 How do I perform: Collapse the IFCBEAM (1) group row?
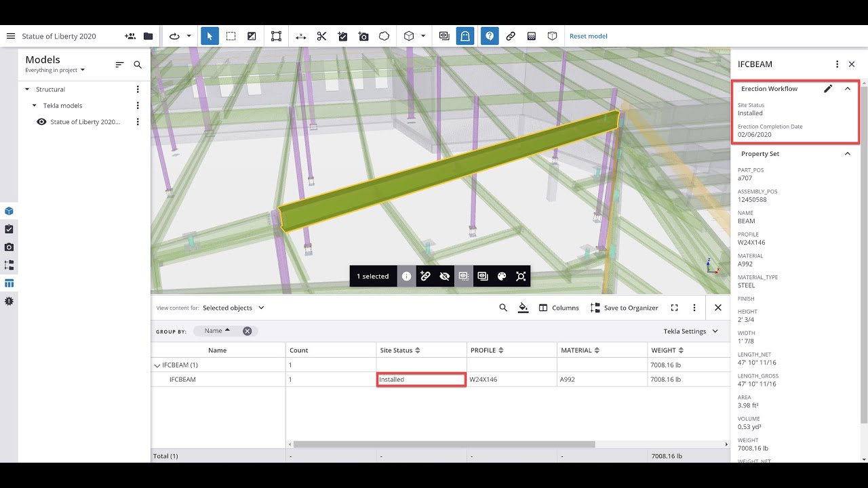coord(158,365)
